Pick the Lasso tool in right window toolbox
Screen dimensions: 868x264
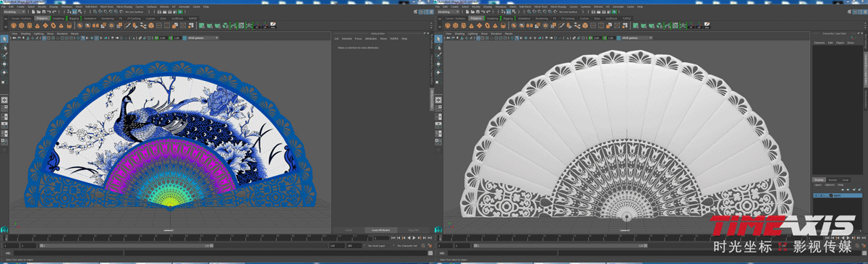438,48
